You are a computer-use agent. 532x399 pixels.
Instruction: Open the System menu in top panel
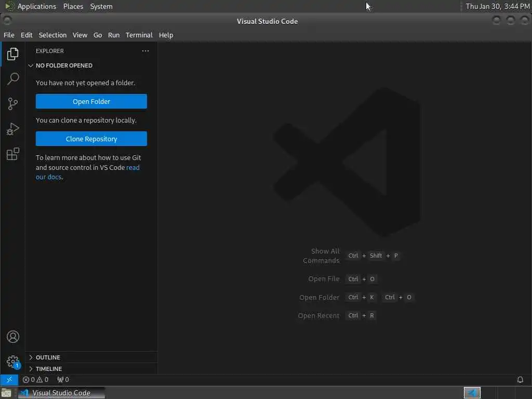pyautogui.click(x=101, y=6)
